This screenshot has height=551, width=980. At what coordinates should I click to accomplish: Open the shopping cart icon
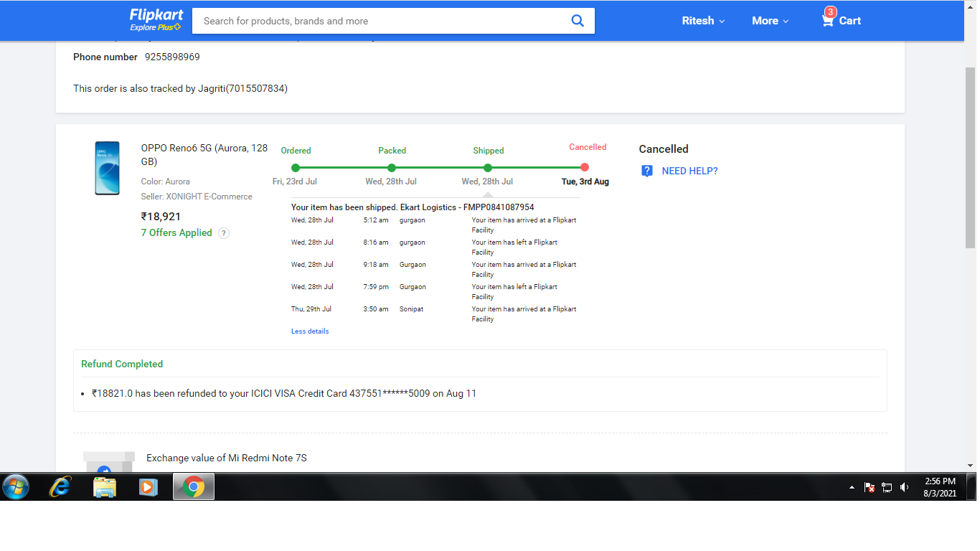pos(828,20)
